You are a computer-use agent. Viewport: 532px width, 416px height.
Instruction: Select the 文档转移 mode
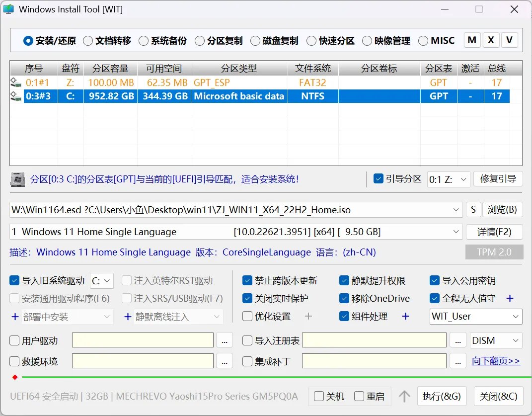107,41
